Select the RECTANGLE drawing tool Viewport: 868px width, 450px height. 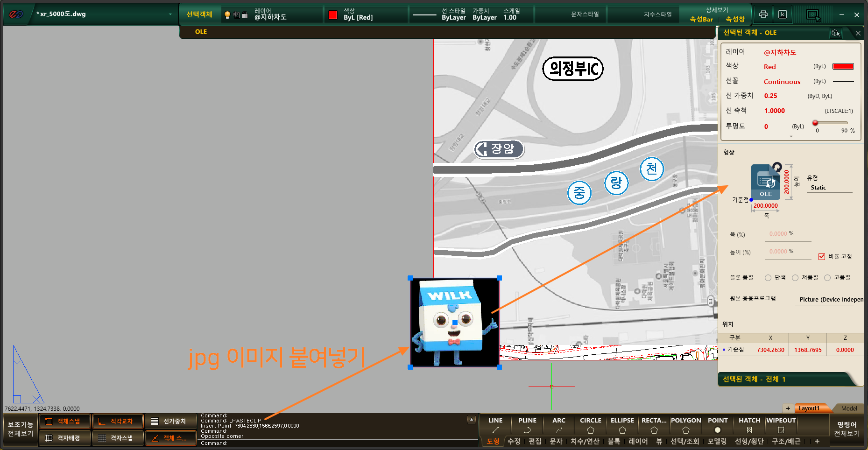pos(654,425)
